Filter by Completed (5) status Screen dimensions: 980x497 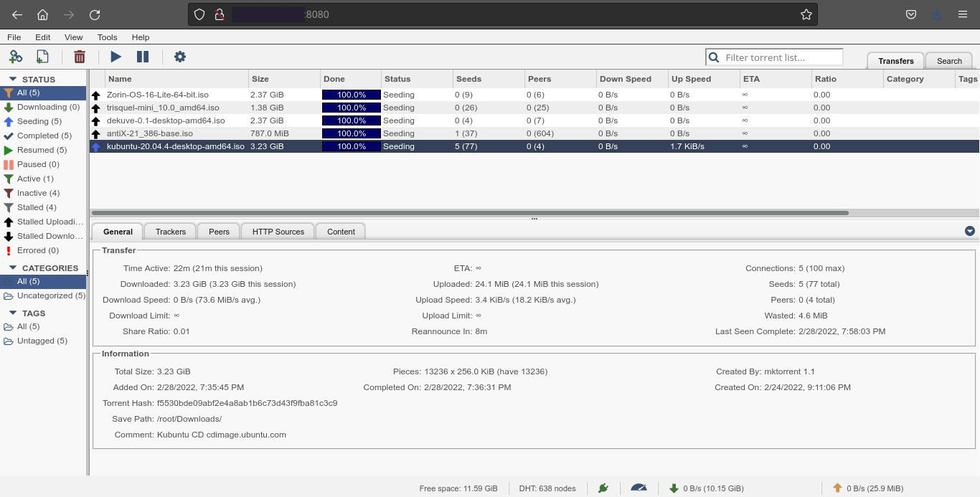tap(43, 136)
